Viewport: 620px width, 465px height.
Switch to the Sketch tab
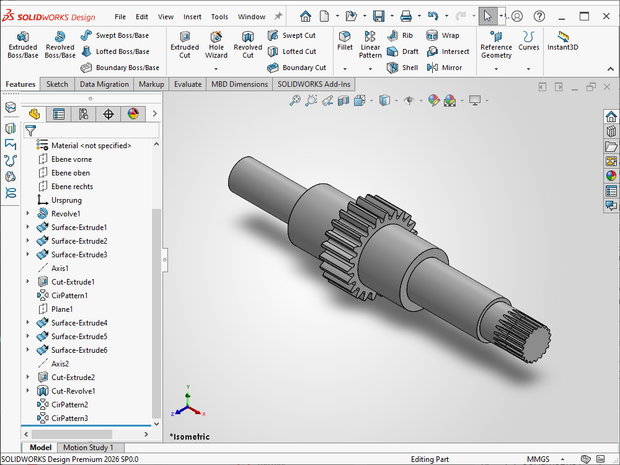[x=57, y=84]
